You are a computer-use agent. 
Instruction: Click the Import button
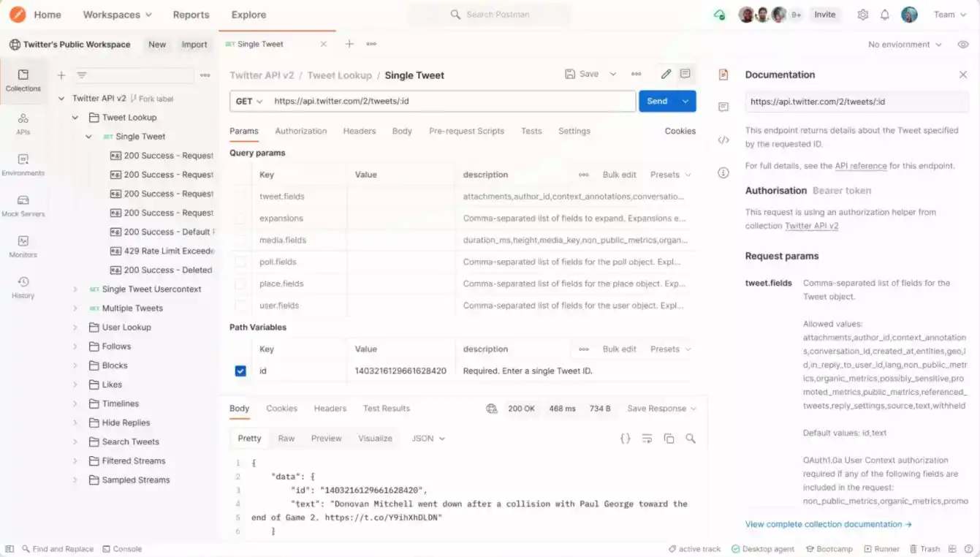(x=194, y=45)
